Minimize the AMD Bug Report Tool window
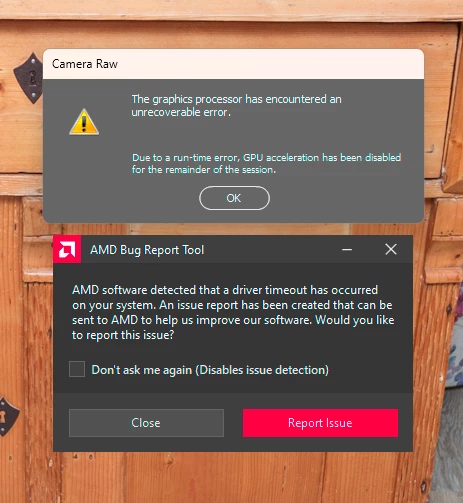463x503 pixels. pyautogui.click(x=347, y=249)
